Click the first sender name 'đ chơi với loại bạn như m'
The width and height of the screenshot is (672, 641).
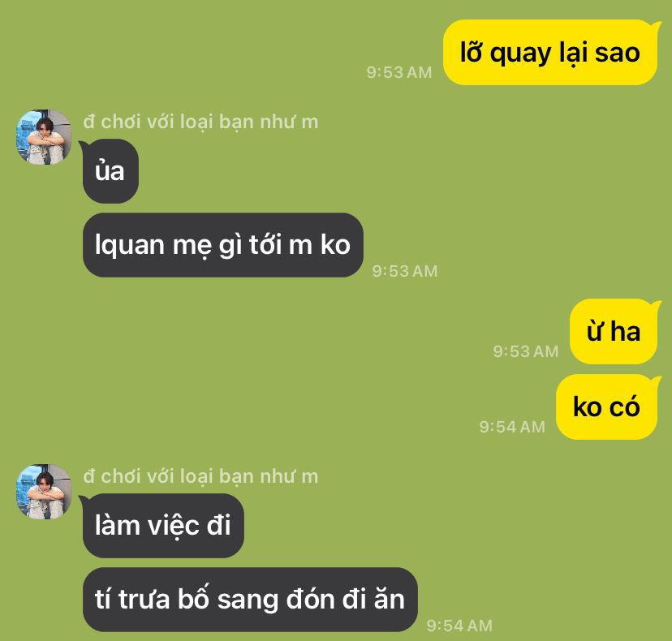coord(201,123)
